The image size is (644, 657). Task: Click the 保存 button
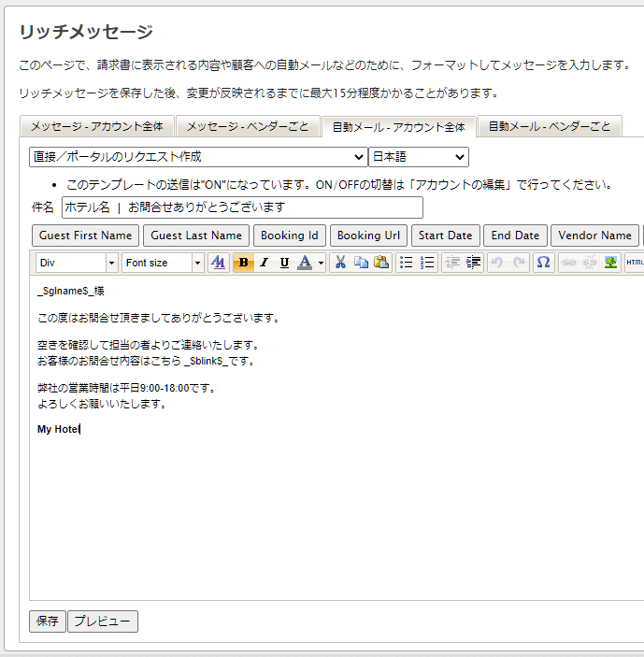click(47, 621)
